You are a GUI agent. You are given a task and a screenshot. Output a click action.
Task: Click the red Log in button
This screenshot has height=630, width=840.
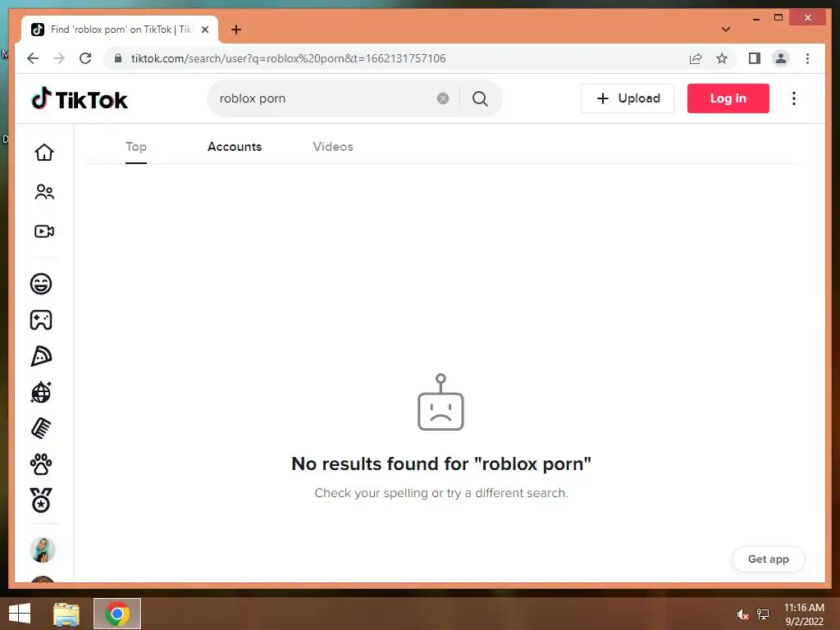pyautogui.click(x=728, y=98)
